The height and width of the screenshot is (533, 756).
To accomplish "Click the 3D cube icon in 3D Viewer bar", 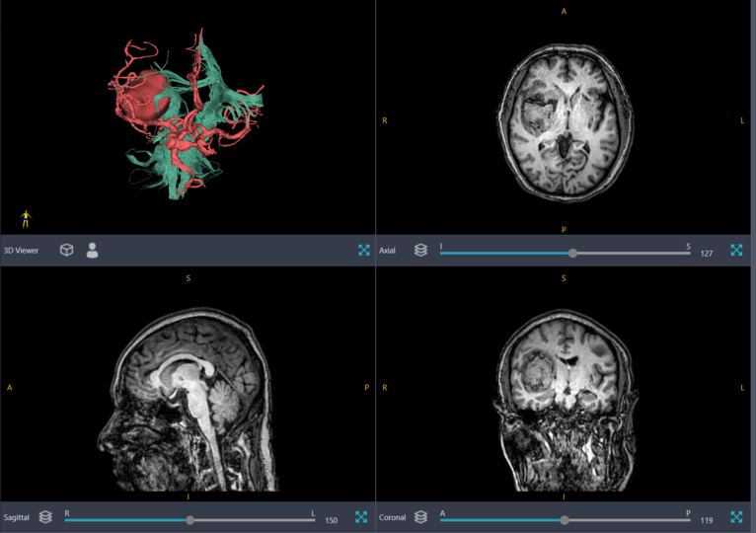I will pos(66,250).
